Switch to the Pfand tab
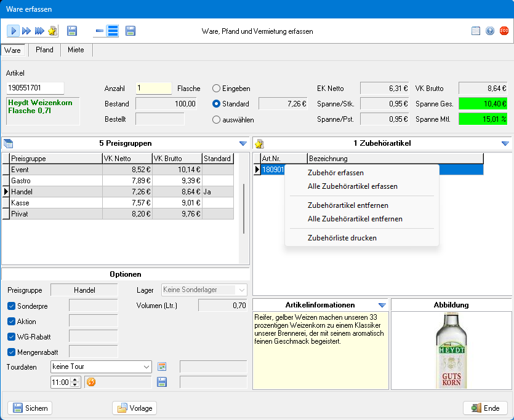The image size is (514, 420). pyautogui.click(x=44, y=50)
